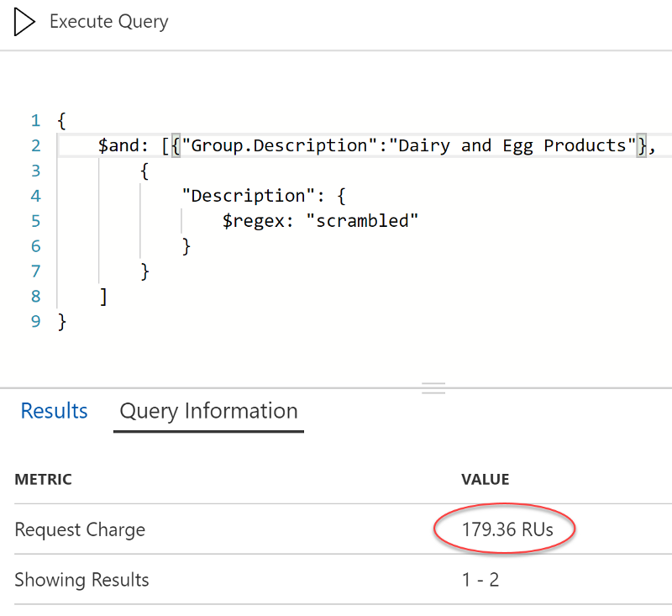This screenshot has width=672, height=616.
Task: Click line number 9 in editor gutter
Action: (35, 322)
